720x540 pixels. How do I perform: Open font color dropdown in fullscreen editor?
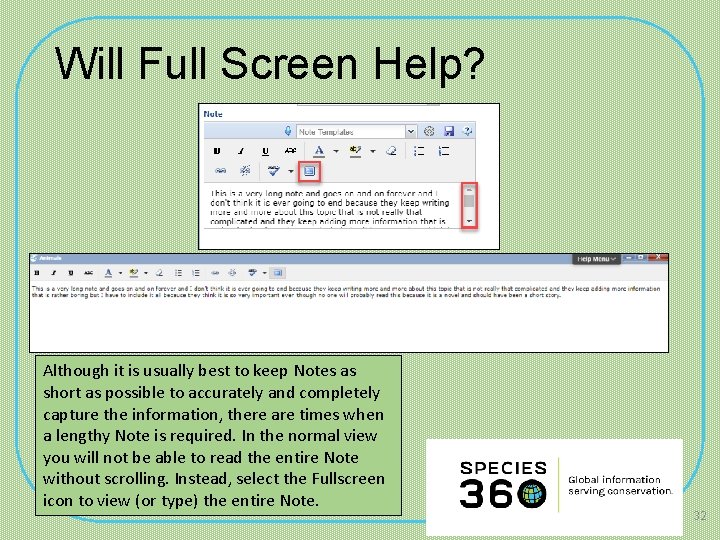pos(120,273)
